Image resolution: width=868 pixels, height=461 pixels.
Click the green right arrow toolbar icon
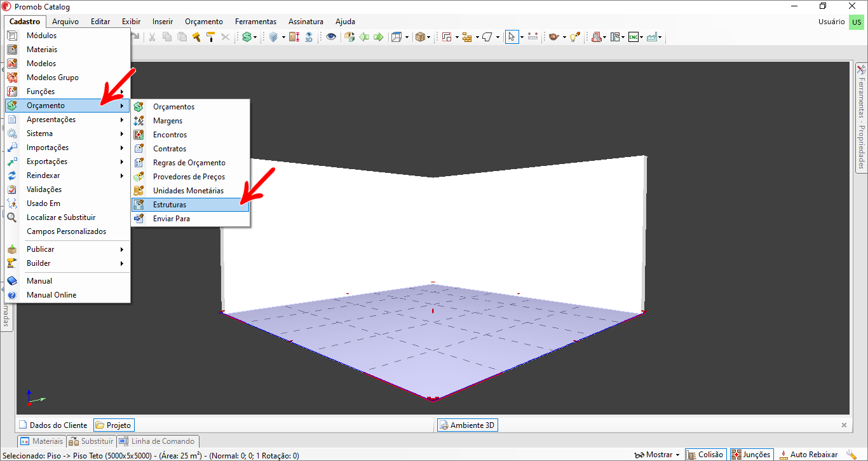[379, 37]
